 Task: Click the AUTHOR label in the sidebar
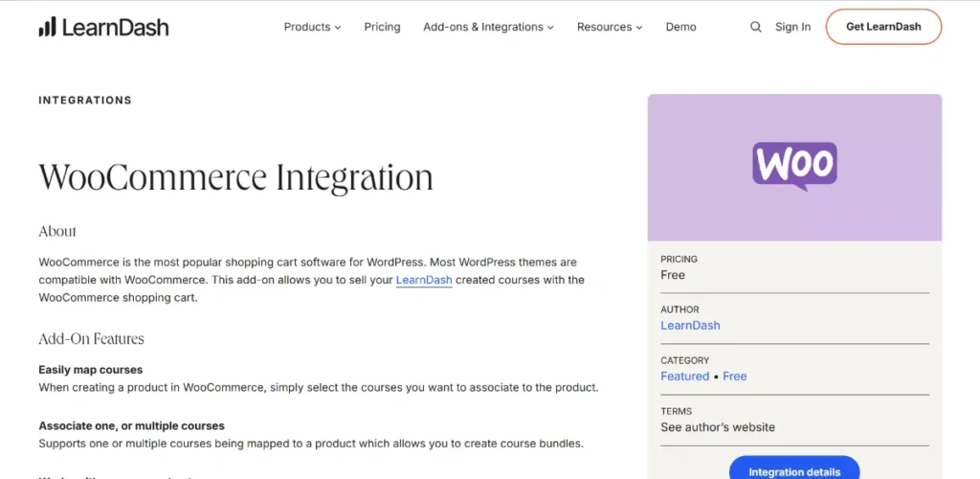680,309
